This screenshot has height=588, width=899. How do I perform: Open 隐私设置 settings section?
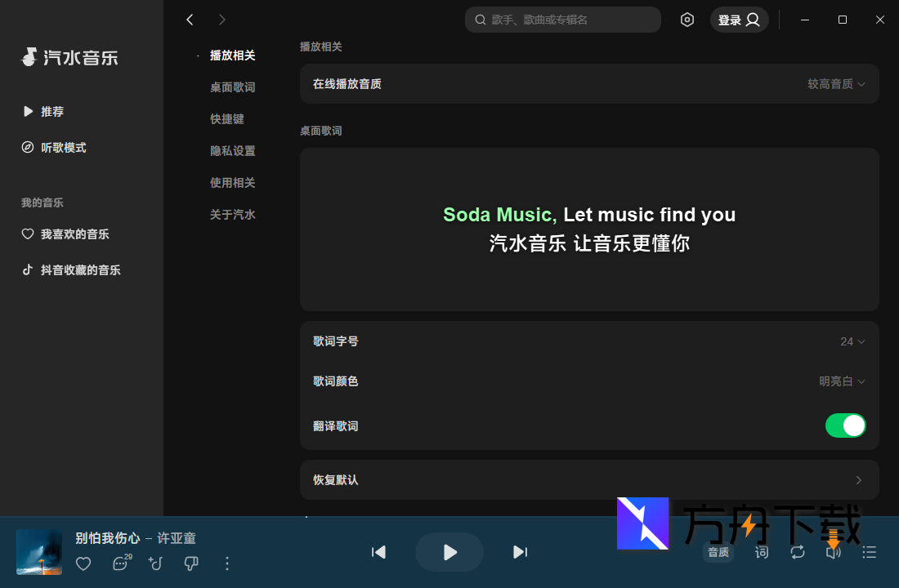coord(232,150)
